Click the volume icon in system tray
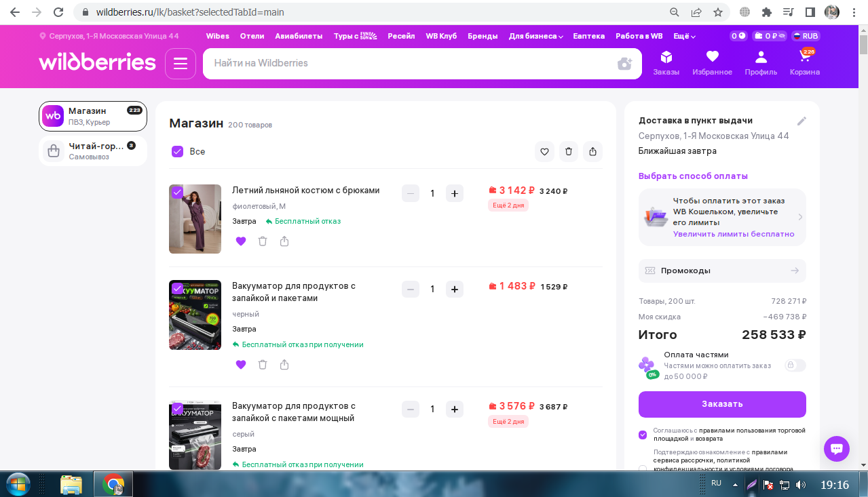This screenshot has width=868, height=497. 801,485
